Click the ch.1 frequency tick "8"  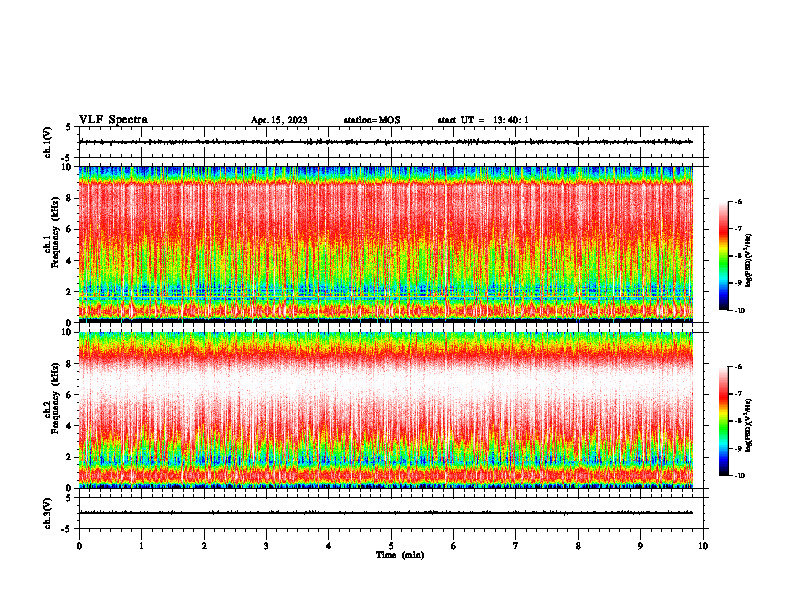(x=69, y=198)
